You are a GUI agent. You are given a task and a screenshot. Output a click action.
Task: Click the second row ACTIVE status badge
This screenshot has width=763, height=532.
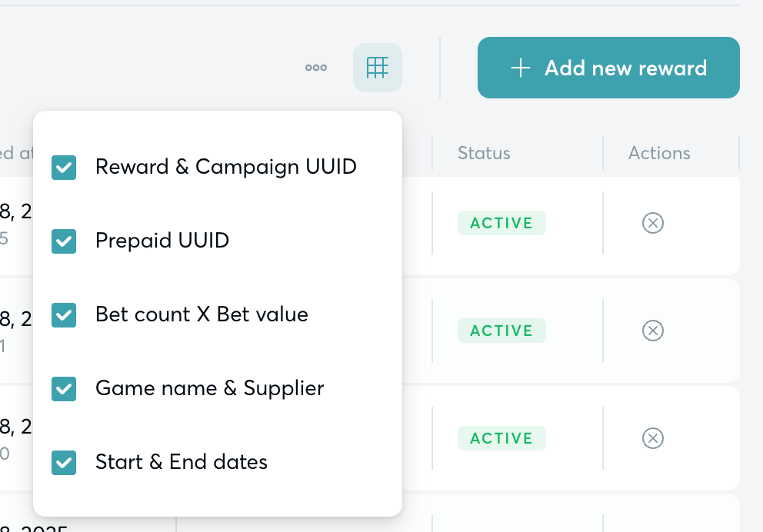tap(501, 331)
